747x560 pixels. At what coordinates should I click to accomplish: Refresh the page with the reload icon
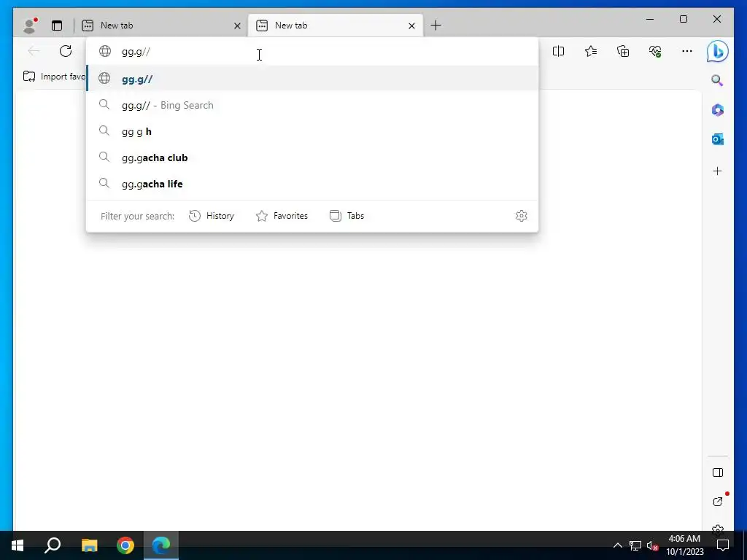coord(66,51)
